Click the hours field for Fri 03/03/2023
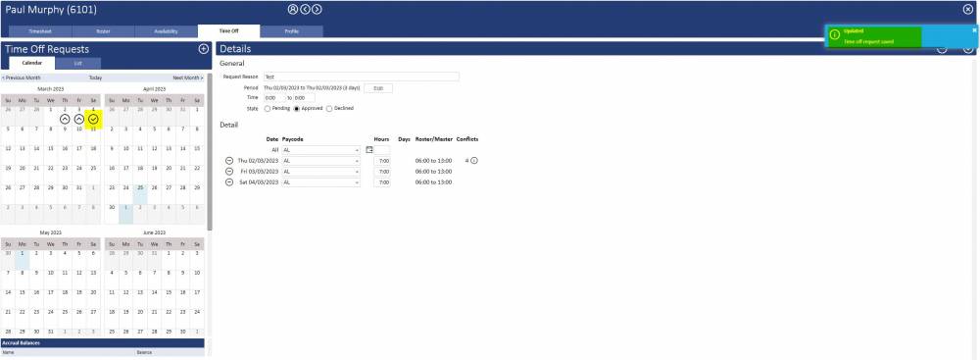 [x=382, y=172]
